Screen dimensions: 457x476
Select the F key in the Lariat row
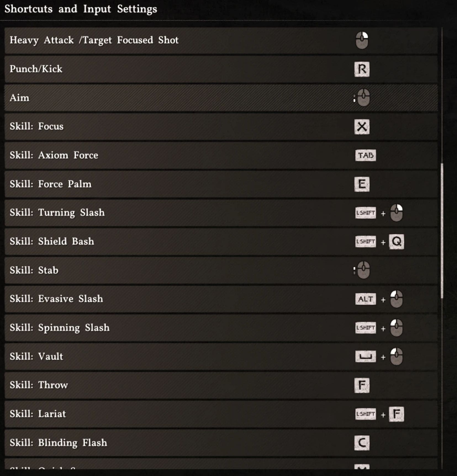coord(397,414)
